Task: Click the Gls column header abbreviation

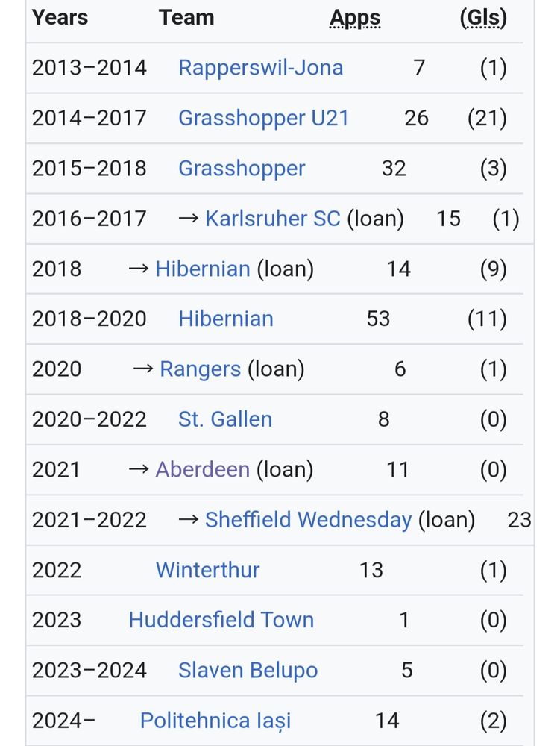Action: (x=483, y=18)
